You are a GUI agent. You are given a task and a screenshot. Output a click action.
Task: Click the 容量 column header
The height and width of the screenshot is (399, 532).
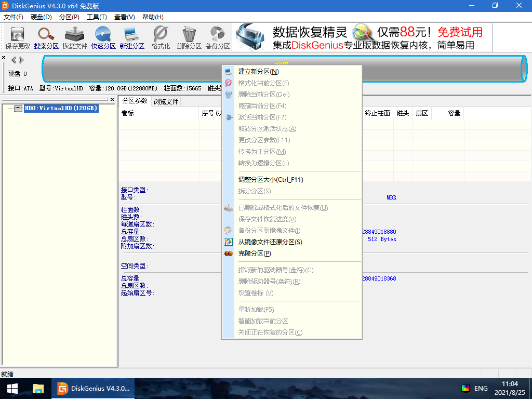coord(447,113)
